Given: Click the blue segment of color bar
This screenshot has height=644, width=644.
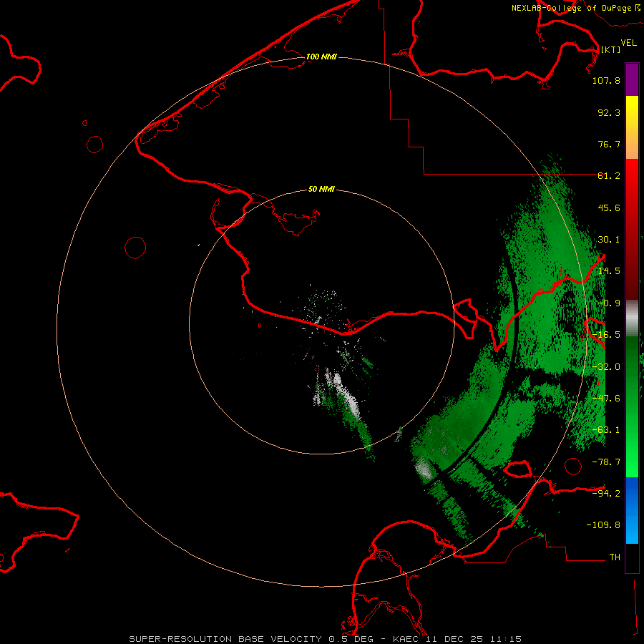Looking at the screenshot, I should point(632,510).
